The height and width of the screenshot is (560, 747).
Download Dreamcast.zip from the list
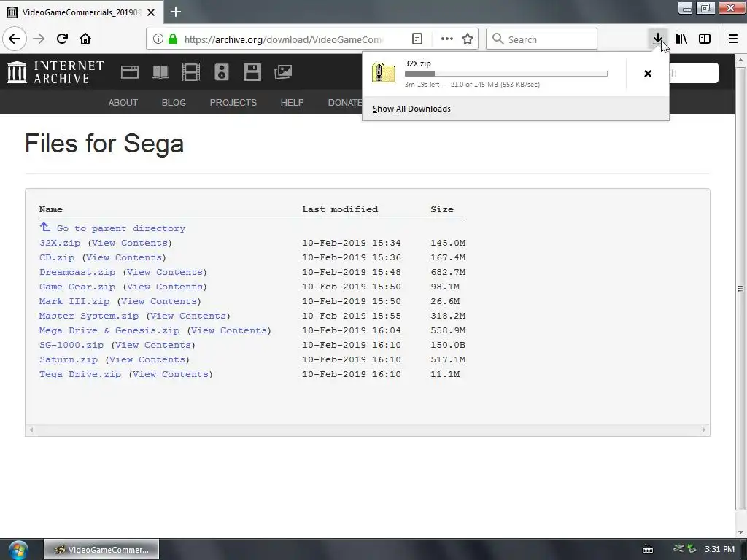pyautogui.click(x=77, y=273)
